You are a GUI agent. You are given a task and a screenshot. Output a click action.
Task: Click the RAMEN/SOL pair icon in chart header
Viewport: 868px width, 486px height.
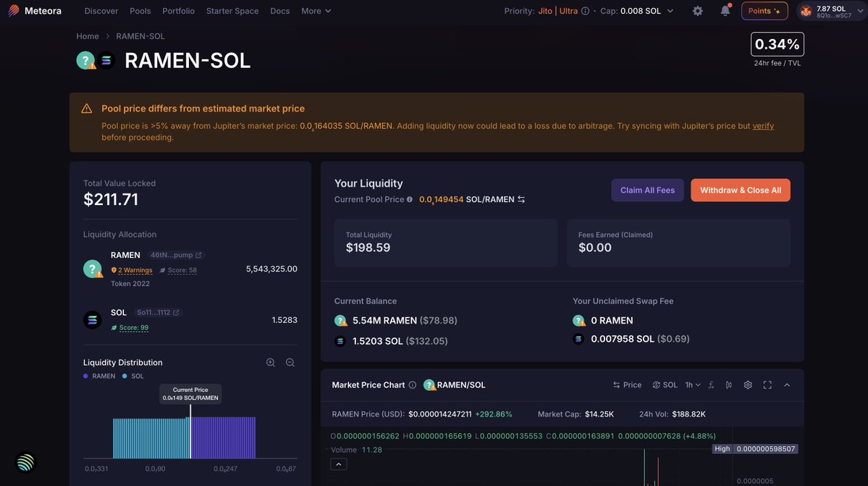[429, 385]
